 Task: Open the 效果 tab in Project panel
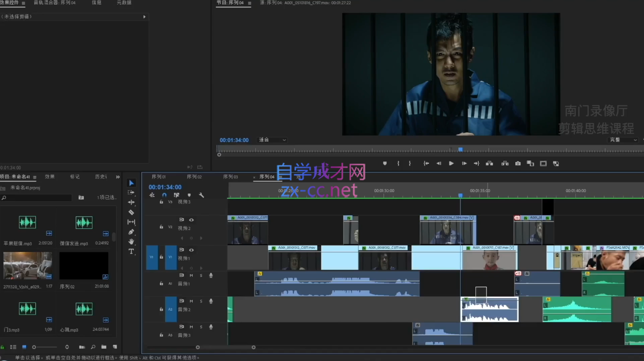[x=50, y=177]
